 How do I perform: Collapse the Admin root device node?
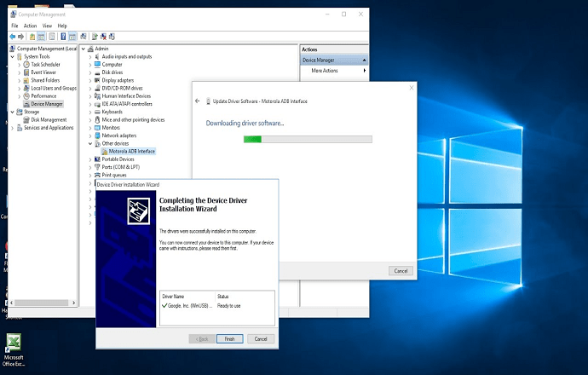pyautogui.click(x=84, y=49)
